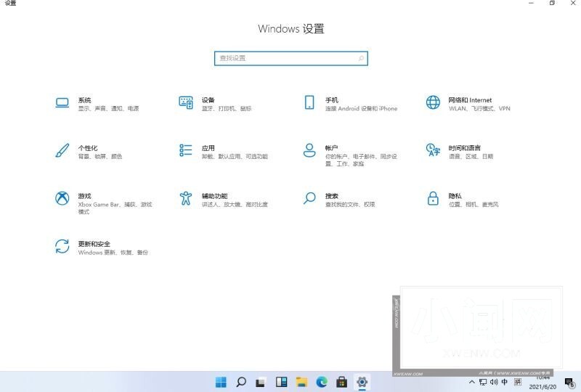Open the 手机 (Phone) settings icon

click(x=309, y=102)
